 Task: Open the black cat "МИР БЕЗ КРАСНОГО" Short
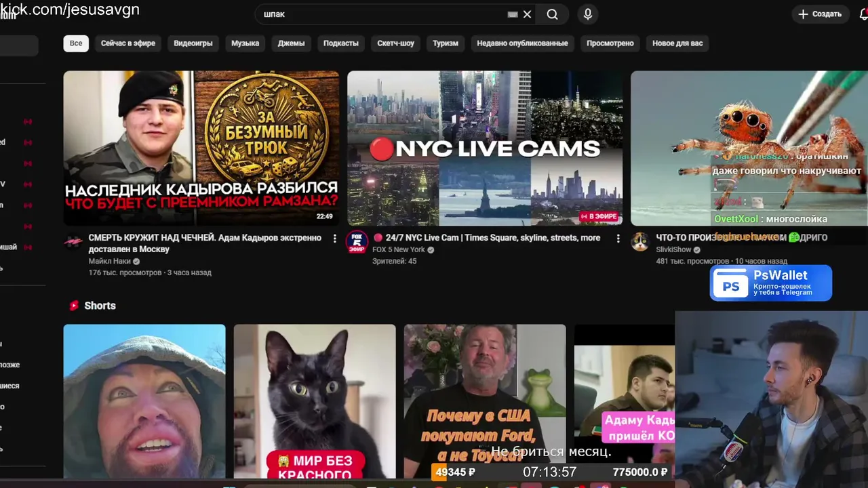(x=315, y=401)
